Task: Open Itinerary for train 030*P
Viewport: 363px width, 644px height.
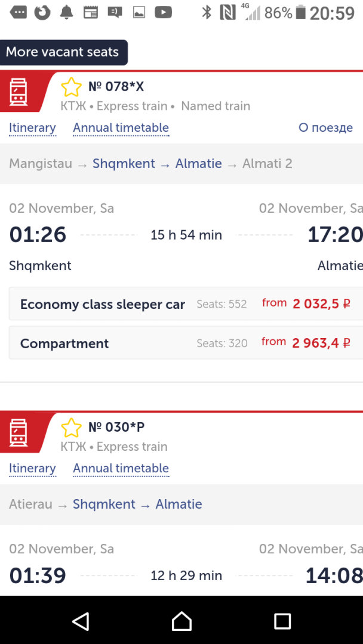Action: [32, 468]
